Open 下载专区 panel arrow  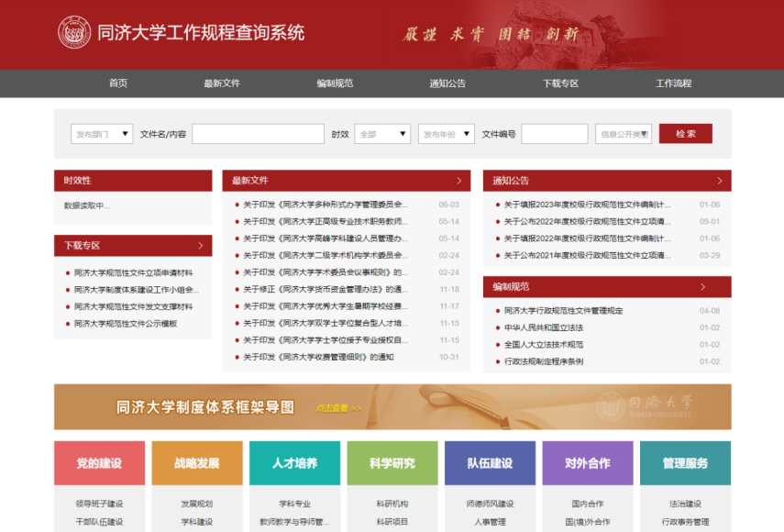tap(201, 246)
